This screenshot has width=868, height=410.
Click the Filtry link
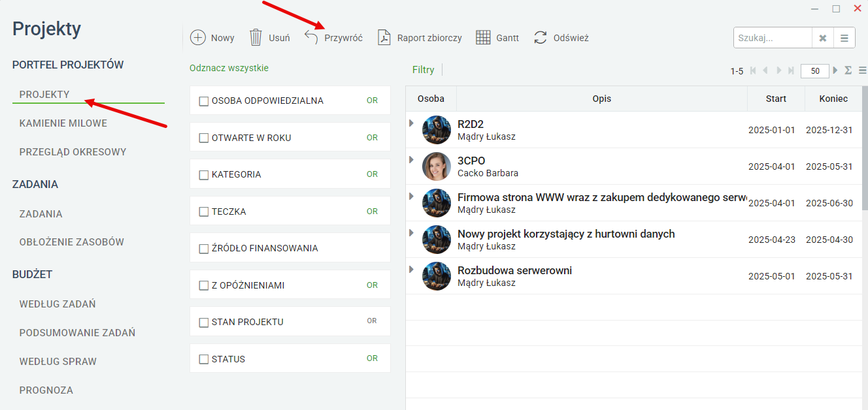point(424,69)
